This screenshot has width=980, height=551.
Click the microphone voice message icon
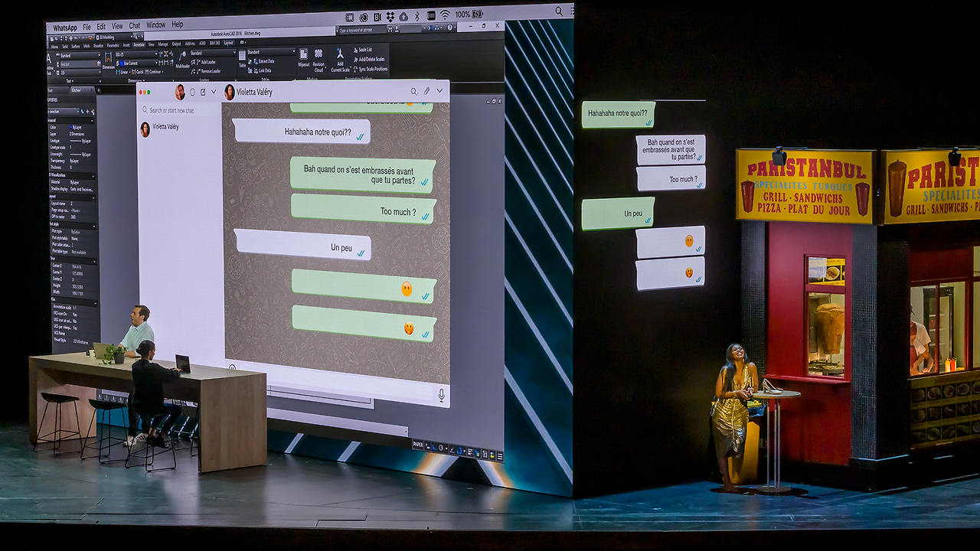[x=441, y=395]
